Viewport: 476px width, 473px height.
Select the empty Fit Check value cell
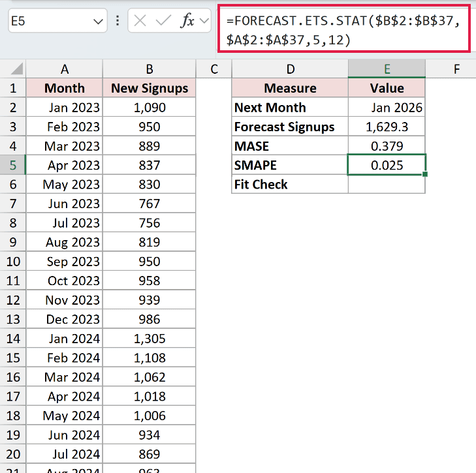(x=387, y=185)
